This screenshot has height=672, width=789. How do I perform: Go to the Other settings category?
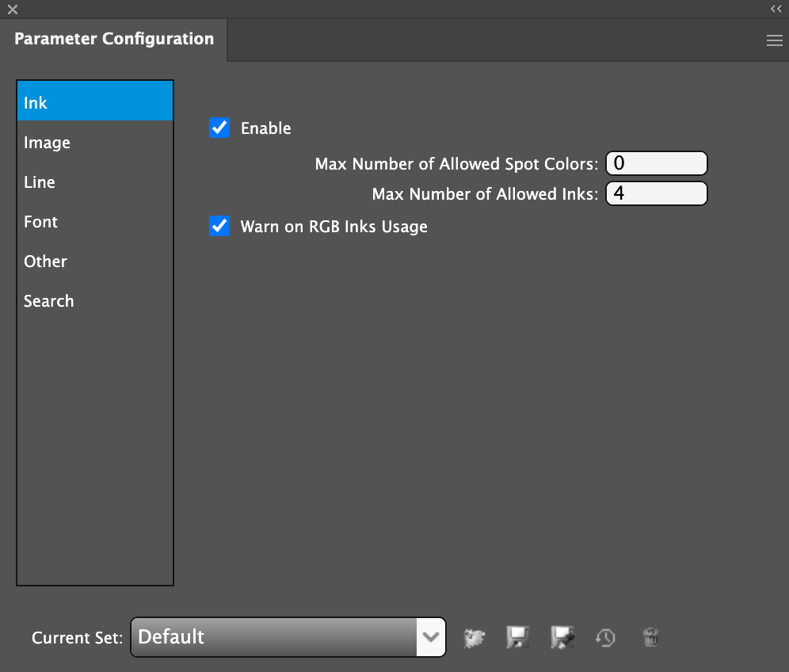tap(95, 262)
